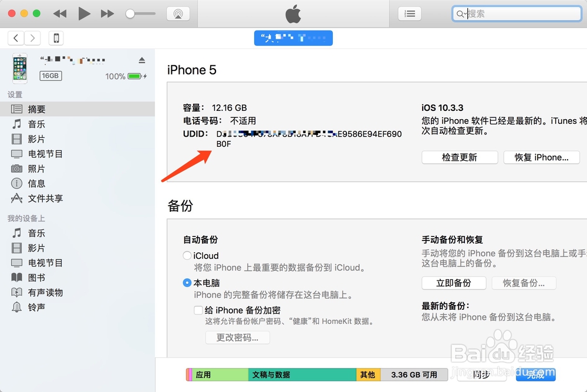Image resolution: width=587 pixels, height=392 pixels.
Task: Open the Up Next list icon
Action: (x=410, y=14)
